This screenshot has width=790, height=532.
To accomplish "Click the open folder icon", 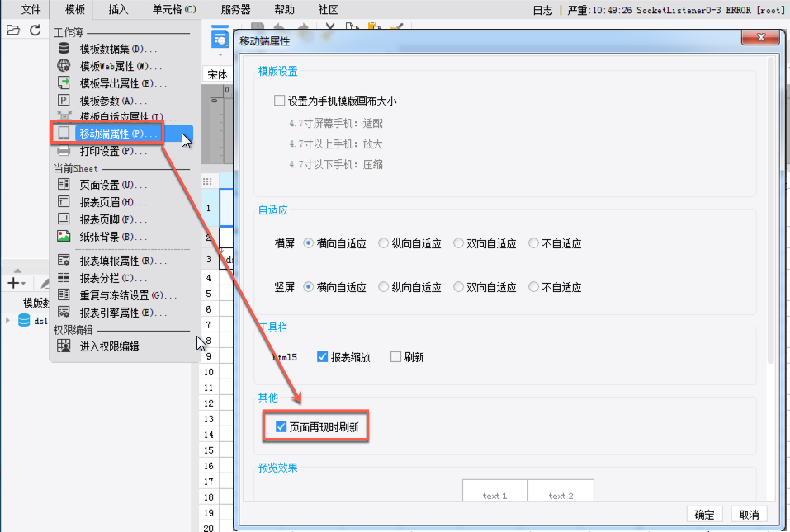I will coord(13,31).
